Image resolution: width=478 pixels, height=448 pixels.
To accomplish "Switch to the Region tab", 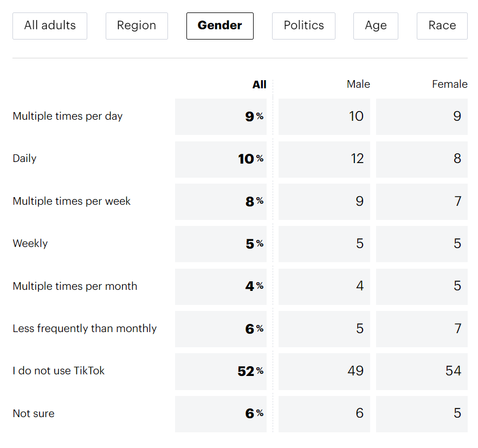I will coord(137,25).
